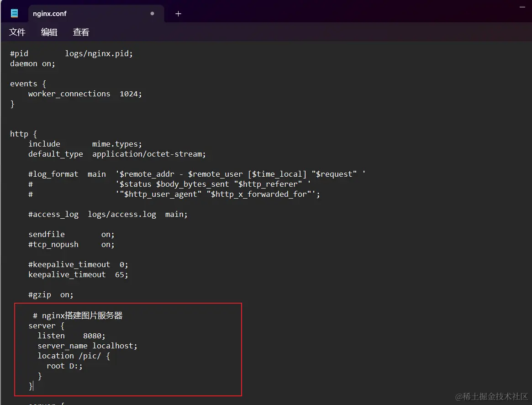Open the 文件 menu

coord(17,32)
